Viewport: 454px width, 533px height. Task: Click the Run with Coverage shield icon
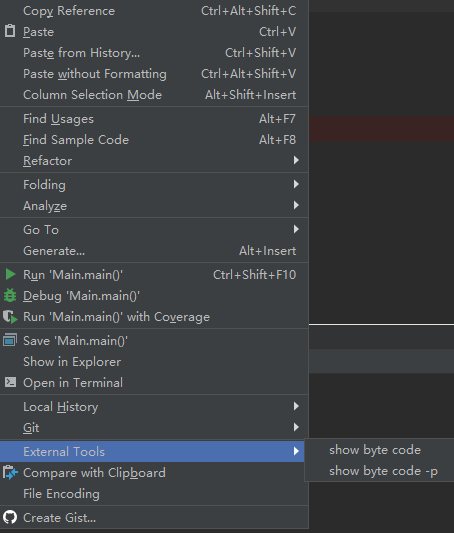pos(10,317)
